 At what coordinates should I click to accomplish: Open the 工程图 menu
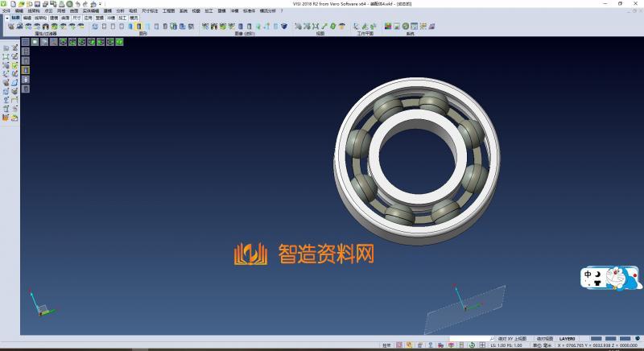tap(168, 10)
